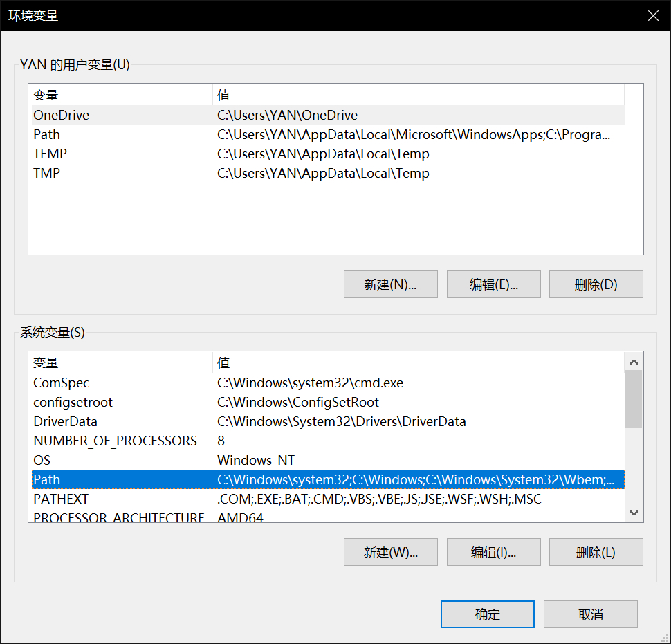
Task: Click the value Windows_NT
Action: click(256, 460)
